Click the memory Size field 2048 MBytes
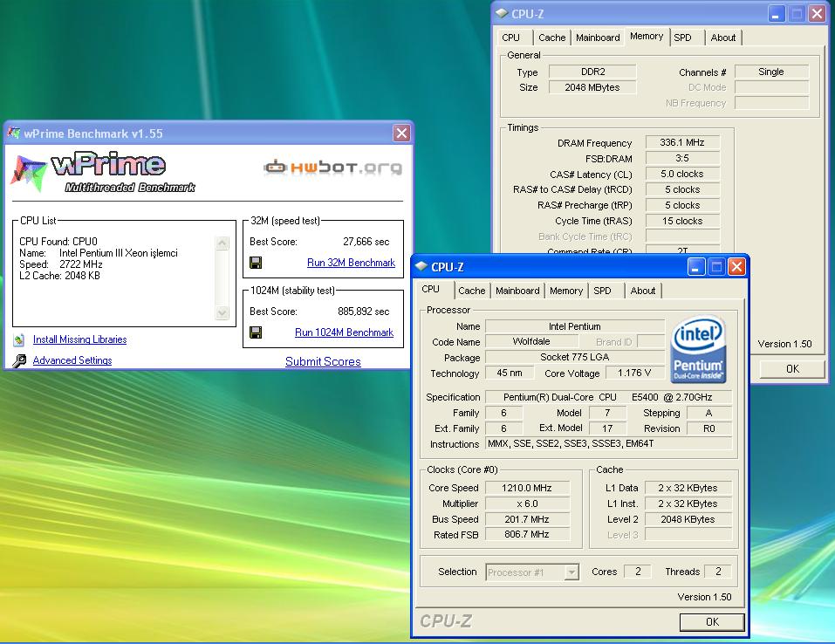The image size is (835, 644). pyautogui.click(x=592, y=87)
